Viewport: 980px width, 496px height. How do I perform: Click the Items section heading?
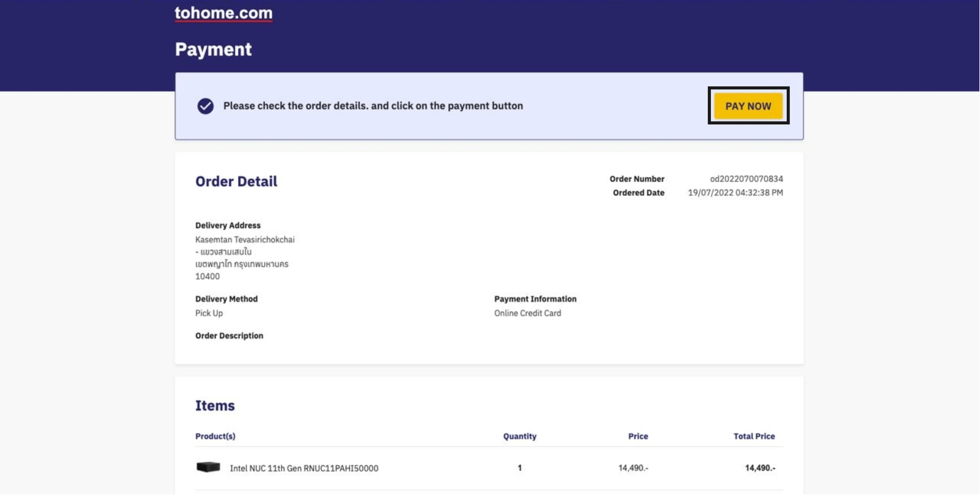coord(215,405)
